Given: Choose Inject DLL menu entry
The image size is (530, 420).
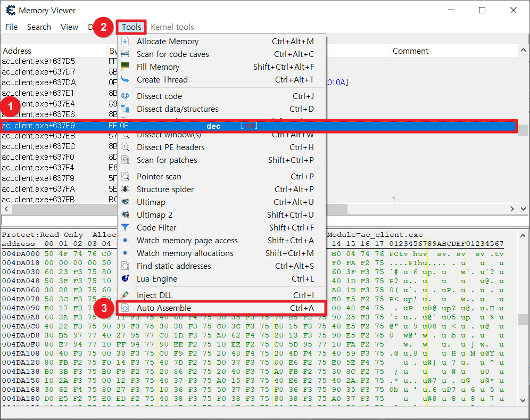Looking at the screenshot, I should tap(221, 295).
